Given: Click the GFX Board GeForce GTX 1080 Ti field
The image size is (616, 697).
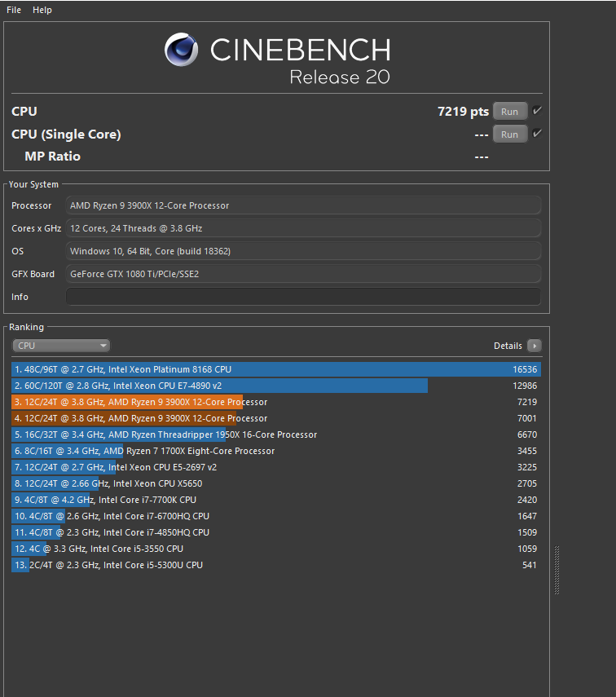Looking at the screenshot, I should point(303,274).
